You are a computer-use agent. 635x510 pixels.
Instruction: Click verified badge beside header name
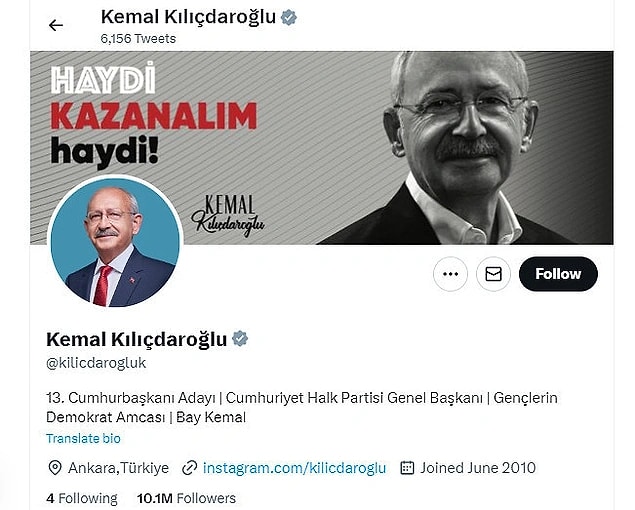289,17
